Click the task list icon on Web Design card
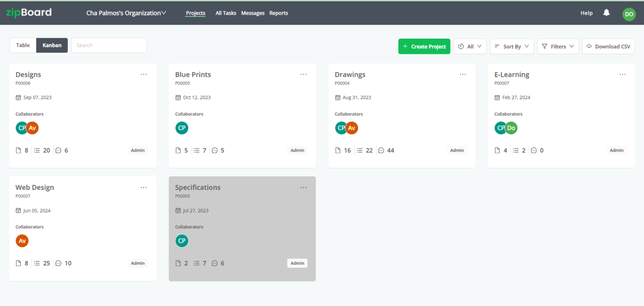Screen dimensions: 644x306 (37, 263)
